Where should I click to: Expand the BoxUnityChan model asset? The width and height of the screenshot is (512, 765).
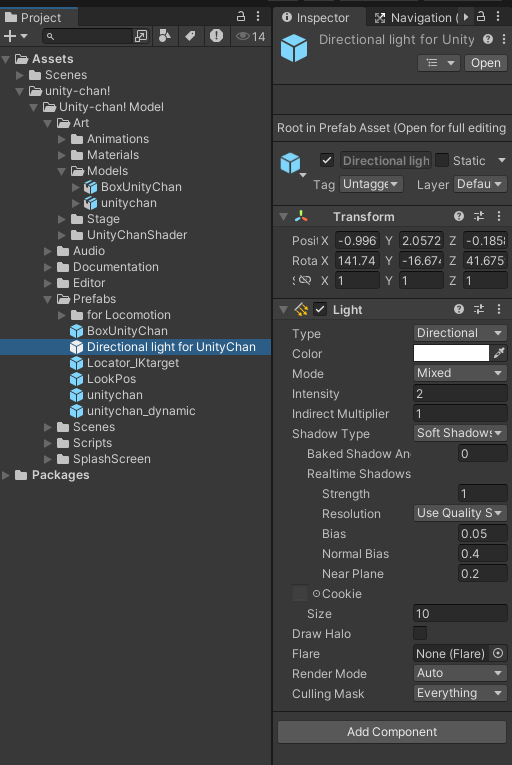[x=75, y=187]
